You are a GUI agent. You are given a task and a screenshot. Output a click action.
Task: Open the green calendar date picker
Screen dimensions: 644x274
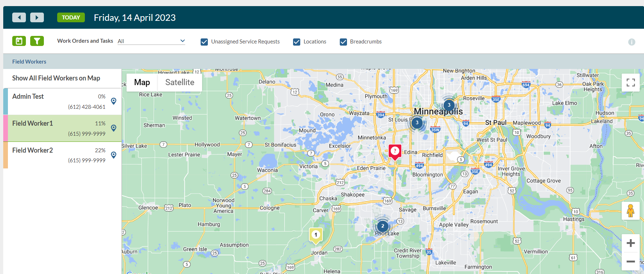click(x=19, y=41)
